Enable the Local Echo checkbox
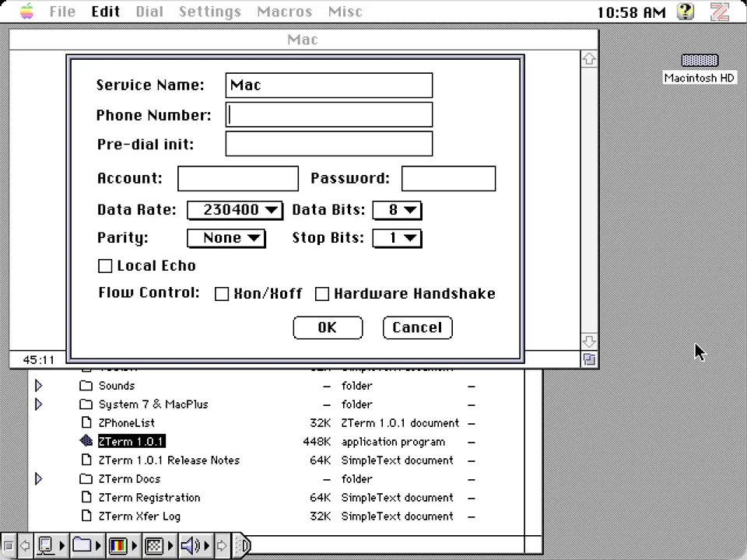747x560 pixels. click(x=105, y=266)
